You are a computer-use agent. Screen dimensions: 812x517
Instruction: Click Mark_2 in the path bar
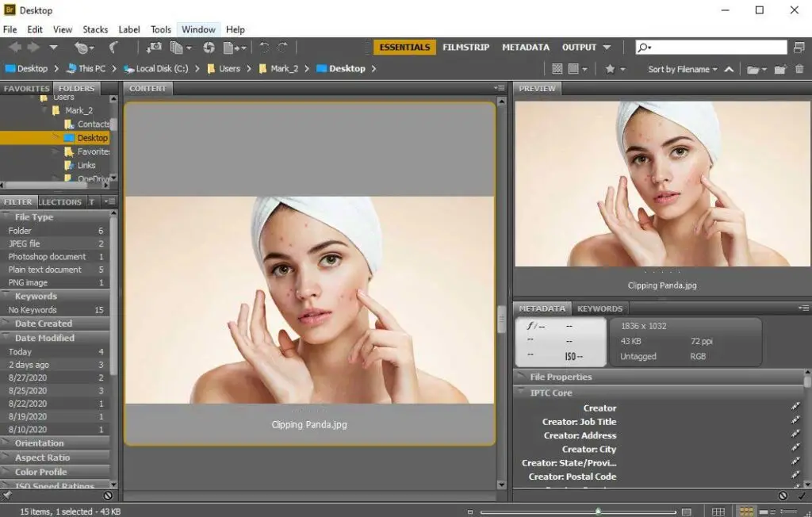pyautogui.click(x=278, y=68)
